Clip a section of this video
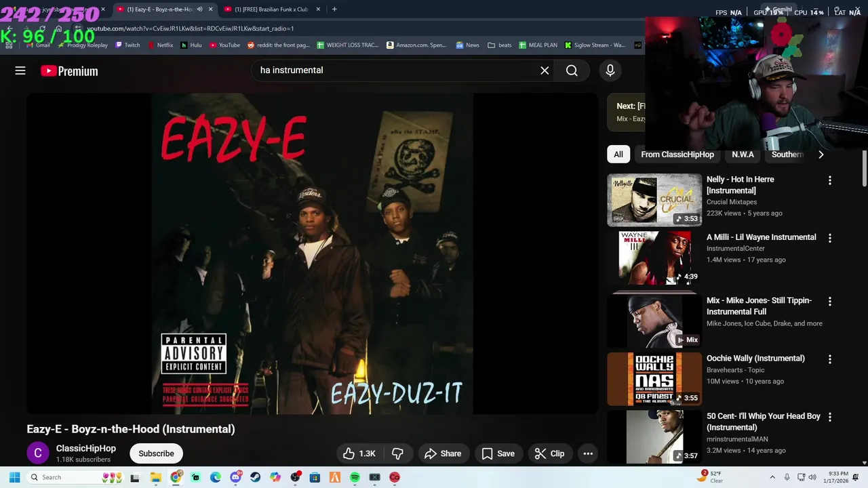The width and height of the screenshot is (868, 488). click(x=550, y=453)
